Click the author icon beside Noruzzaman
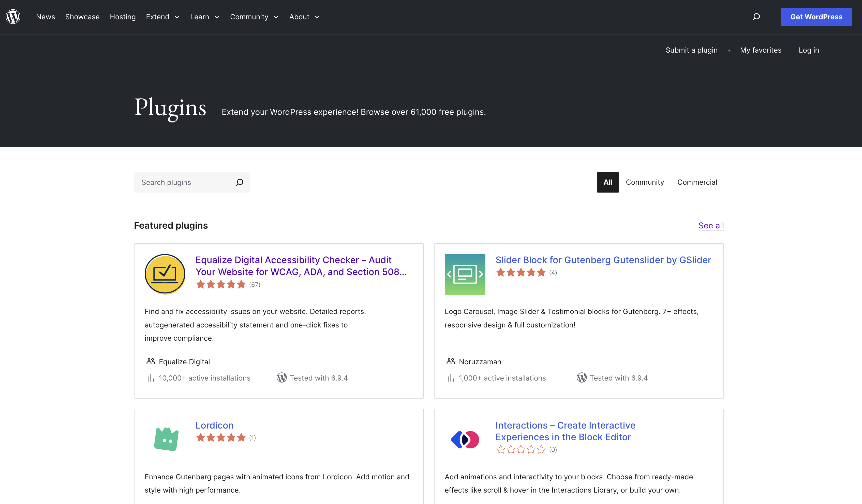Image resolution: width=862 pixels, height=504 pixels. 451,361
